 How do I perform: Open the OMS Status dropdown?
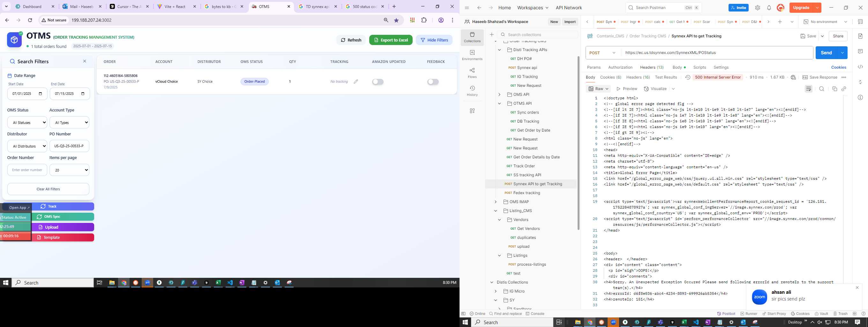[x=27, y=122]
